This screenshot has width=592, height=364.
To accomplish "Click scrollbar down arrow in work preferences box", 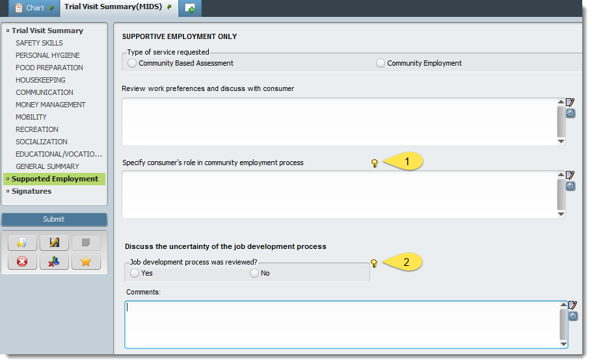I will point(561,142).
